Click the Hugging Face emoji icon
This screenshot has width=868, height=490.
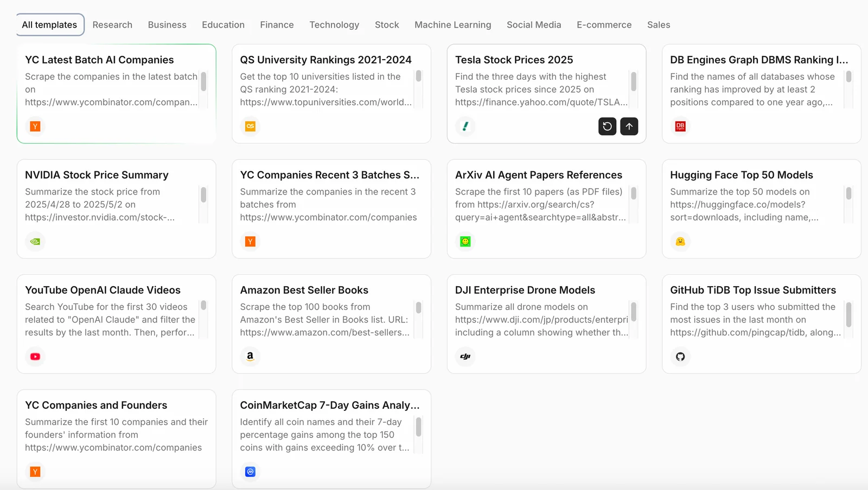click(x=680, y=242)
